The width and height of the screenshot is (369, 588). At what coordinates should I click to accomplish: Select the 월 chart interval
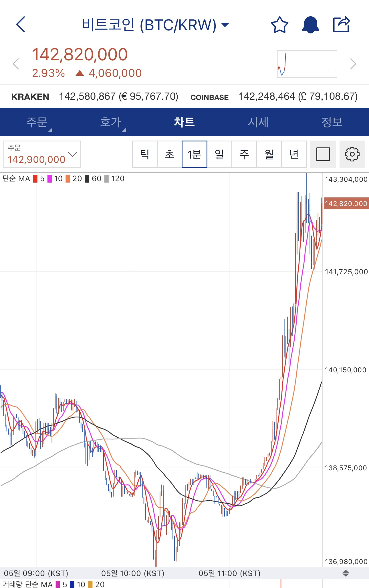pos(269,154)
